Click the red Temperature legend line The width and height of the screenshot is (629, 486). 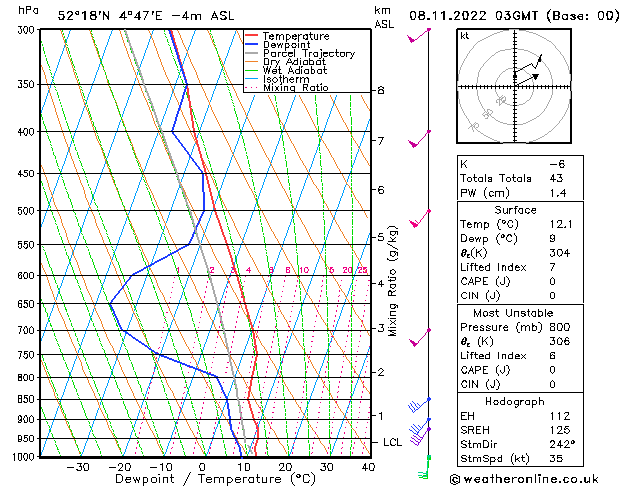(251, 36)
